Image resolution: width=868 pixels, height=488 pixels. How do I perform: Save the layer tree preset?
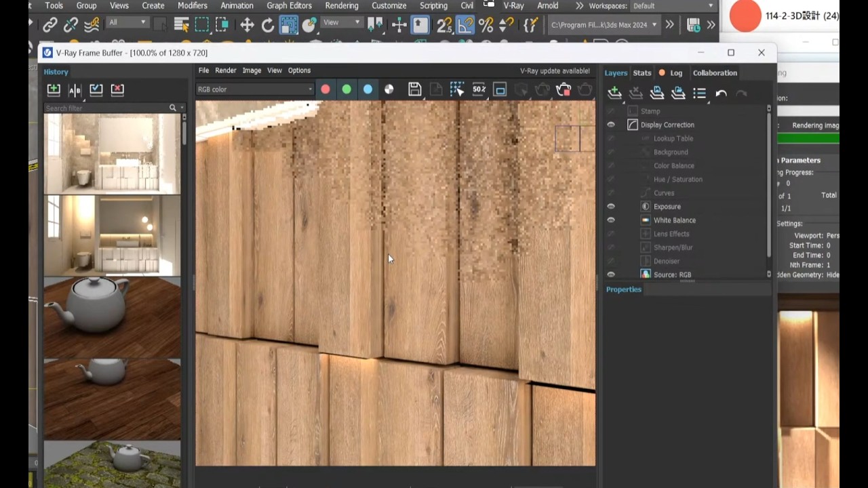[x=656, y=93]
